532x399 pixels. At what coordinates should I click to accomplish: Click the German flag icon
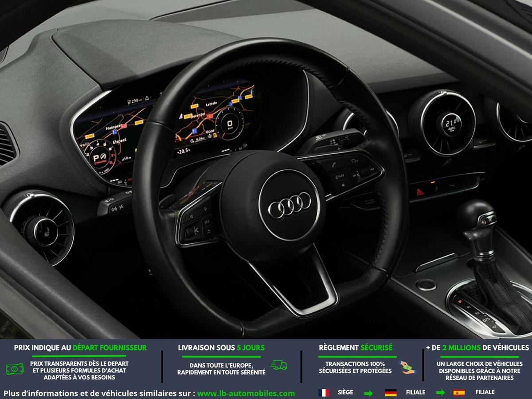(391, 393)
